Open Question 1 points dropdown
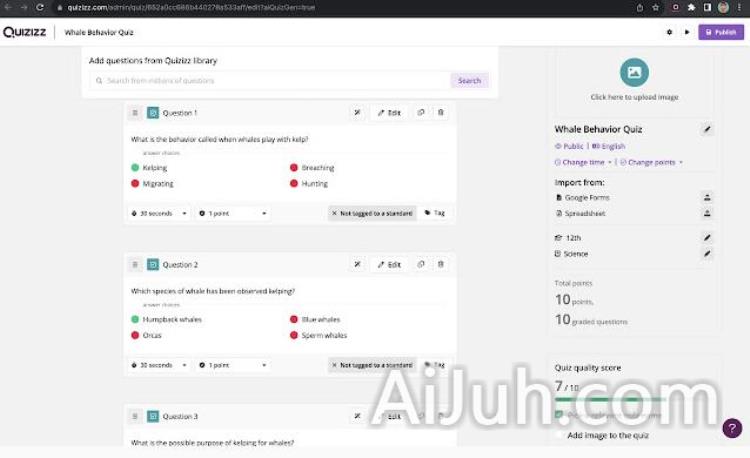The height and width of the screenshot is (458, 750). 233,213
